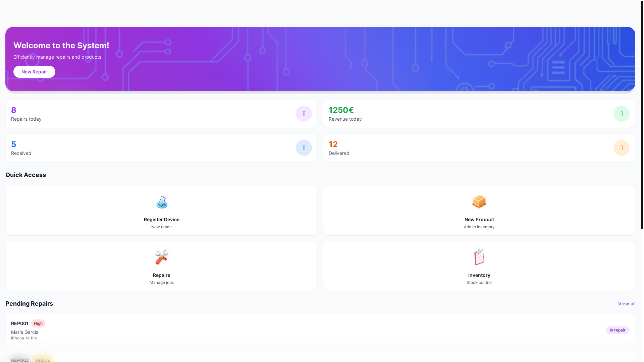Open the Inventory Stock control label
Screen dimensions: 644x362
[479, 283]
